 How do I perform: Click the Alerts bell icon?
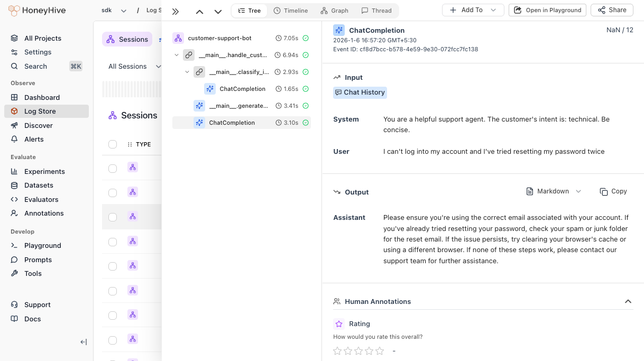pyautogui.click(x=14, y=139)
